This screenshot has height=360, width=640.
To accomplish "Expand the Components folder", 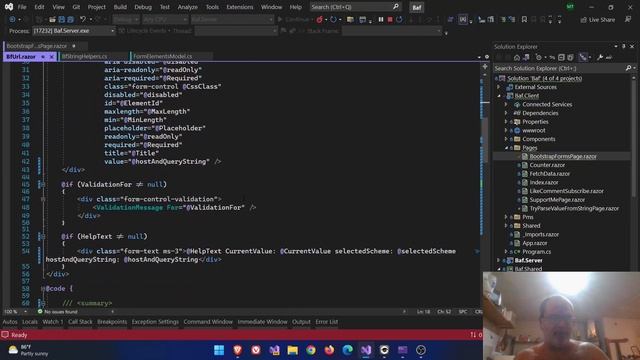I will pyautogui.click(x=507, y=139).
